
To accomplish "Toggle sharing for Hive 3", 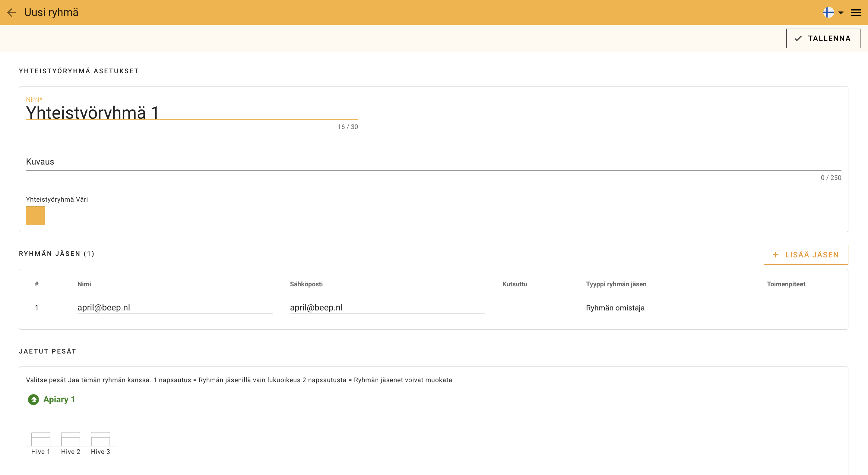I will 100,439.
